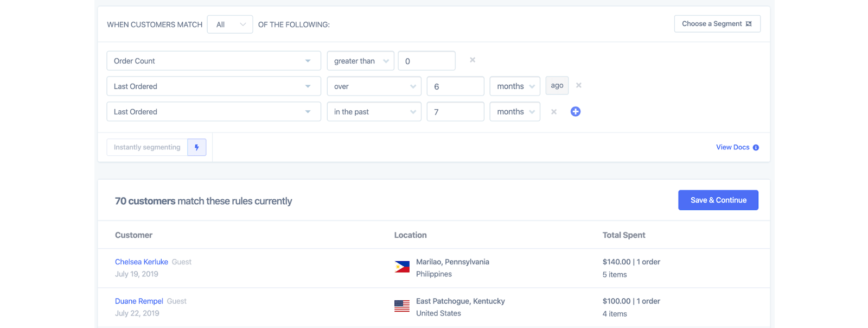Expand the Order Count field dropdown
Screen dimensions: 868x328
pyautogui.click(x=213, y=61)
